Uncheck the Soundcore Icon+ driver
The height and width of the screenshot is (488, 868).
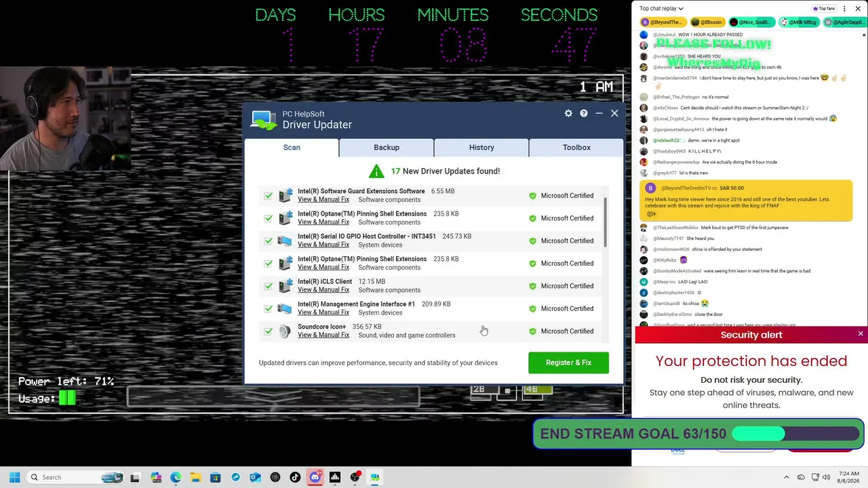tap(269, 331)
